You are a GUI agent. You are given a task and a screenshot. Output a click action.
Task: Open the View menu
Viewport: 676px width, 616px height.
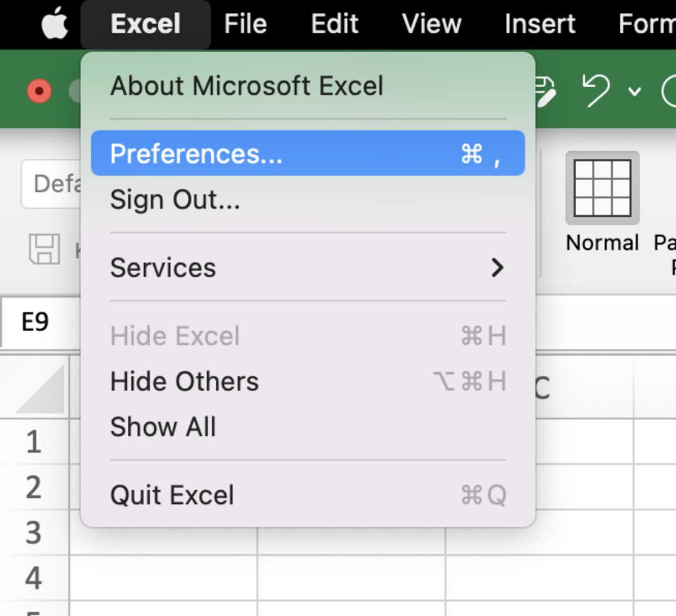coord(432,24)
